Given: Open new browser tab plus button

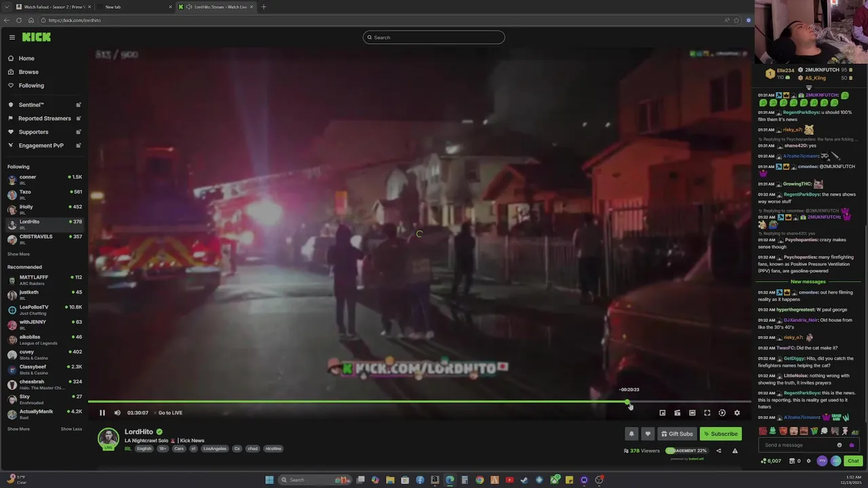Looking at the screenshot, I should click(x=263, y=7).
